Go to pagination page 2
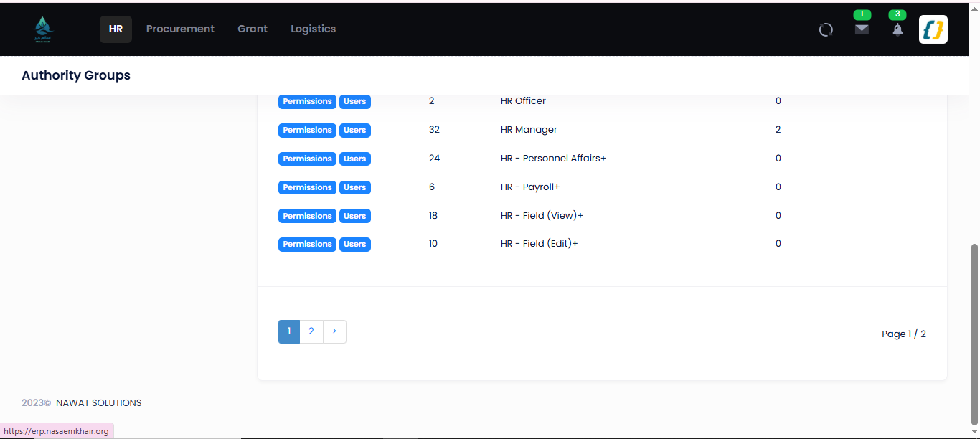This screenshot has height=439, width=980. click(x=311, y=331)
